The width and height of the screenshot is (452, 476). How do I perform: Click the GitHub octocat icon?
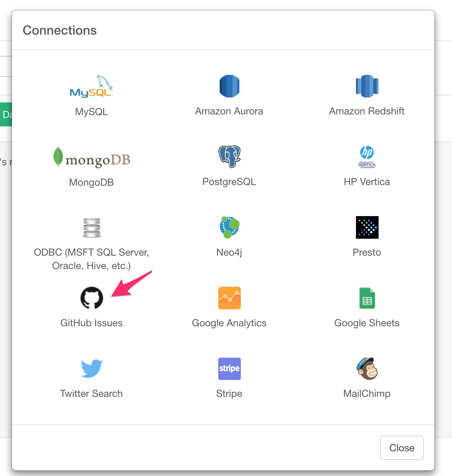pos(92,298)
